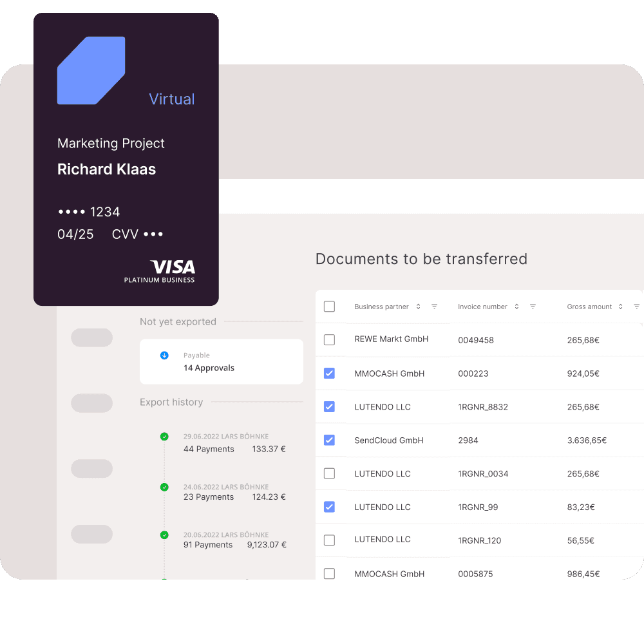Image resolution: width=644 pixels, height=644 pixels.
Task: Click green checkmark for 29.06.2022 export
Action: (x=164, y=437)
